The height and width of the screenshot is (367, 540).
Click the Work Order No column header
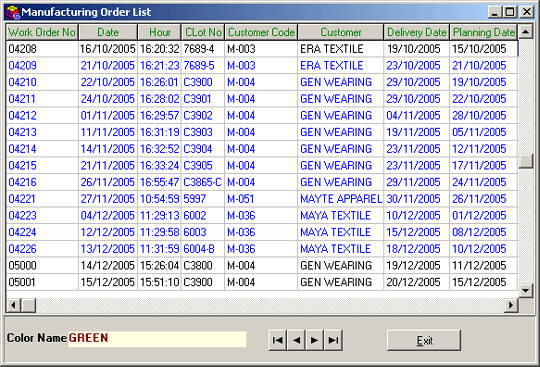[42, 32]
